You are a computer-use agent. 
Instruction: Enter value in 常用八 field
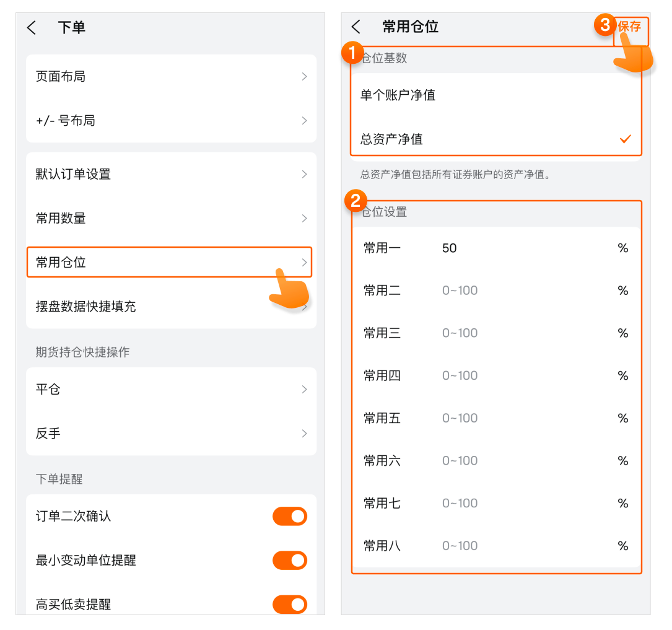coord(520,546)
